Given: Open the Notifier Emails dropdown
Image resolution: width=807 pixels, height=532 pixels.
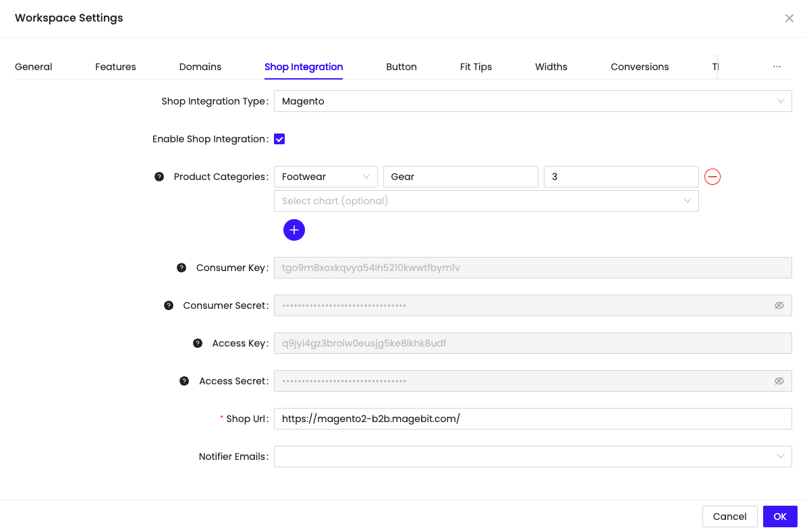Looking at the screenshot, I should point(533,456).
